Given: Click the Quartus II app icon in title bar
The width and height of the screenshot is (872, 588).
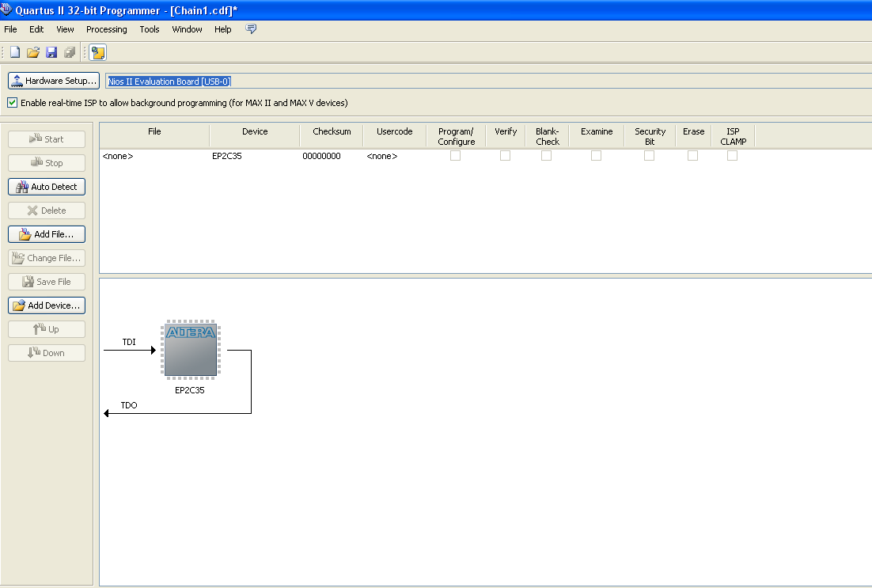Looking at the screenshot, I should (6, 9).
